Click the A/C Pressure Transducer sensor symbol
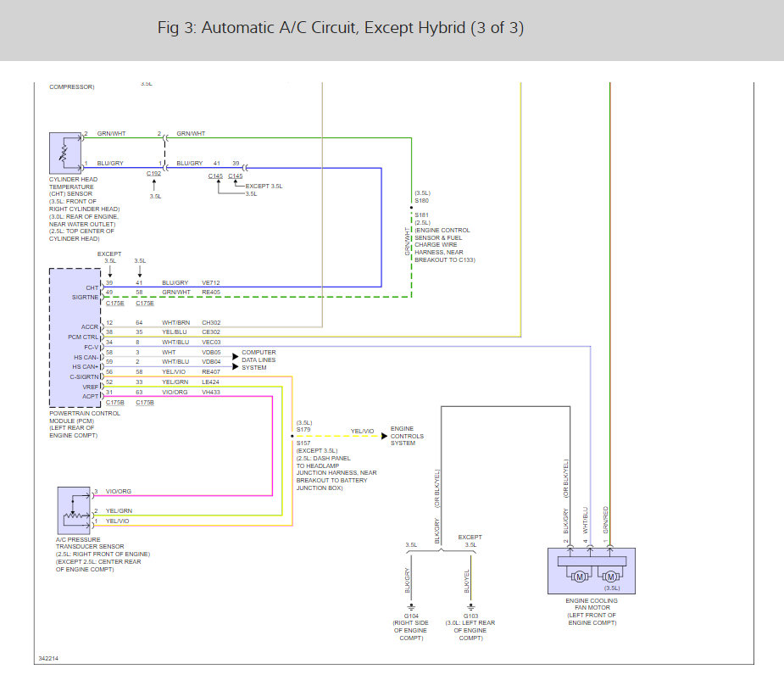Image resolution: width=784 pixels, height=680 pixels. tap(74, 510)
